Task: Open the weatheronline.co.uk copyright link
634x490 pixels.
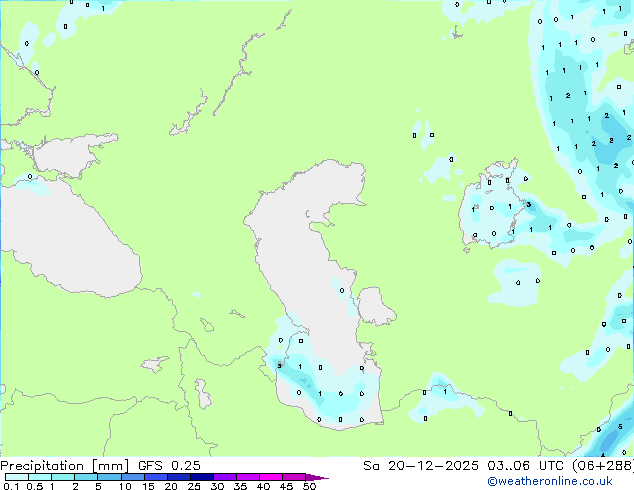Action: pos(550,481)
